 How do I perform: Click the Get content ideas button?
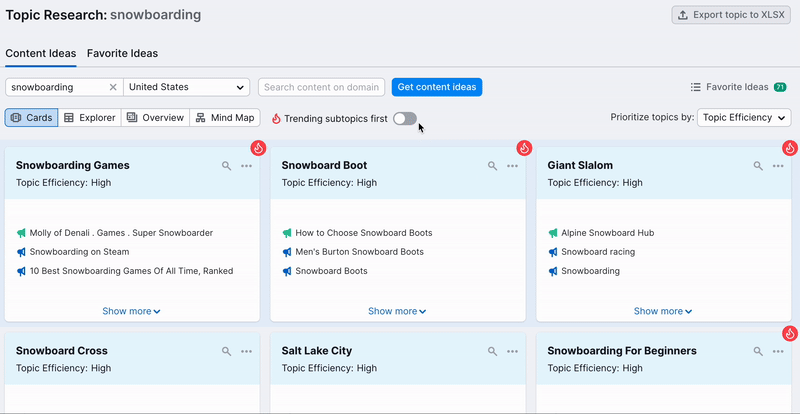coord(437,87)
